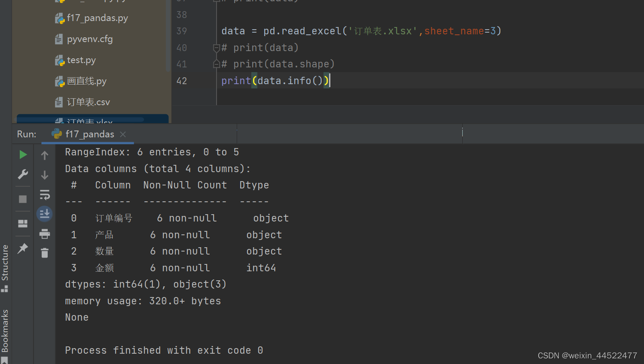Pin the Run tab

[x=23, y=248]
